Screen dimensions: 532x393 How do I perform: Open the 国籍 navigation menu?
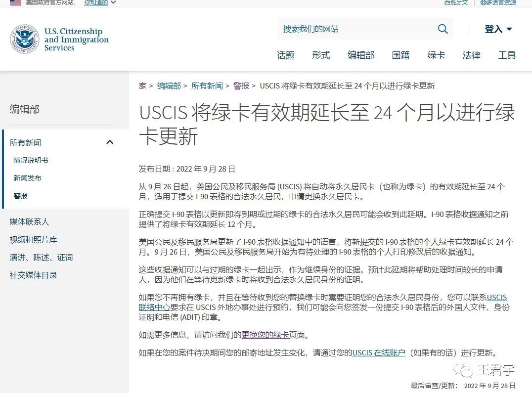400,55
